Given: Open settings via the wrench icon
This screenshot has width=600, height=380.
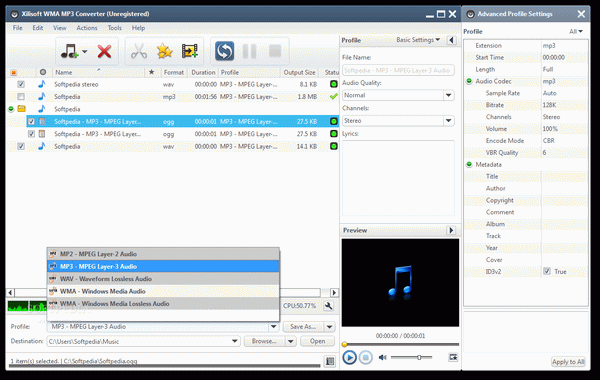Looking at the screenshot, I should 328,305.
